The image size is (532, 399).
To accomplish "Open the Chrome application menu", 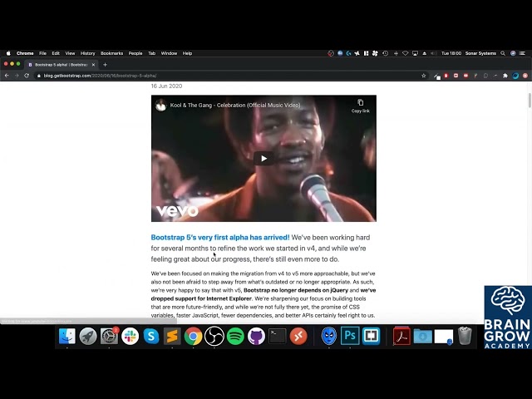I will 25,53.
